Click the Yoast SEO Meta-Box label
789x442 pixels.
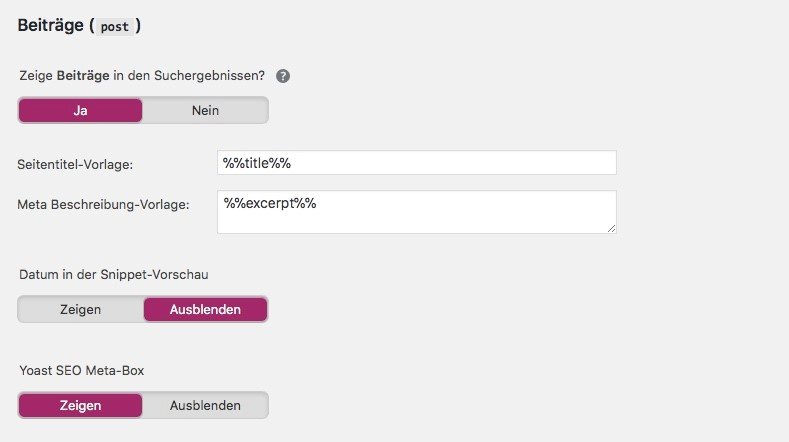[82, 371]
